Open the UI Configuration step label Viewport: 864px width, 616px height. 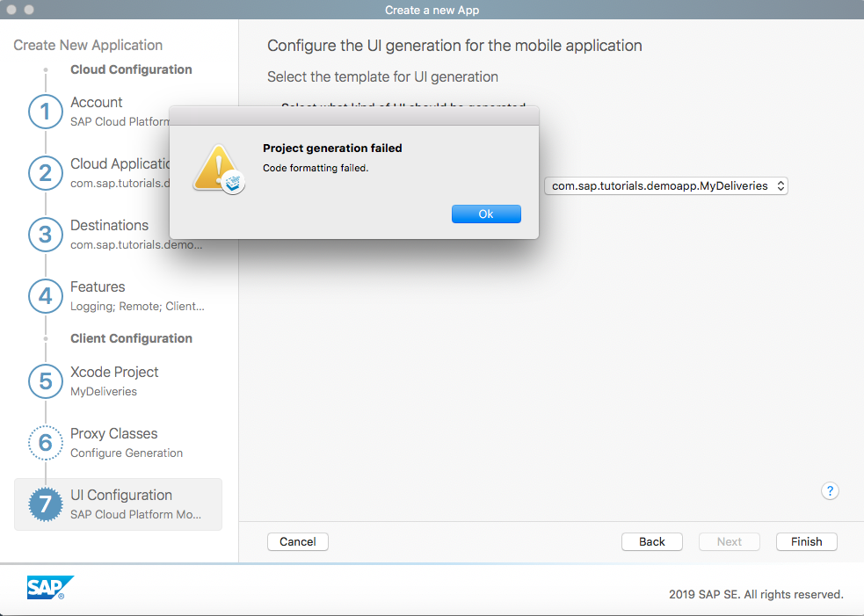(x=121, y=496)
